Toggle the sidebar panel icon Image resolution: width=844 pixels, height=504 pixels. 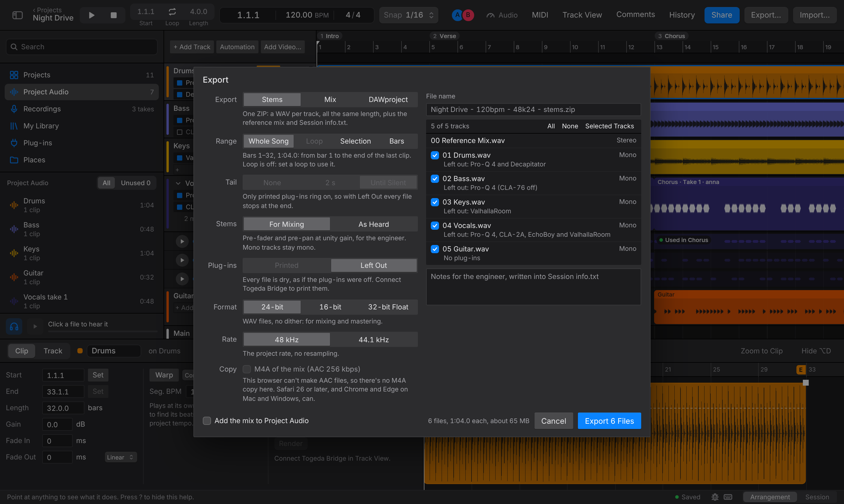(17, 15)
